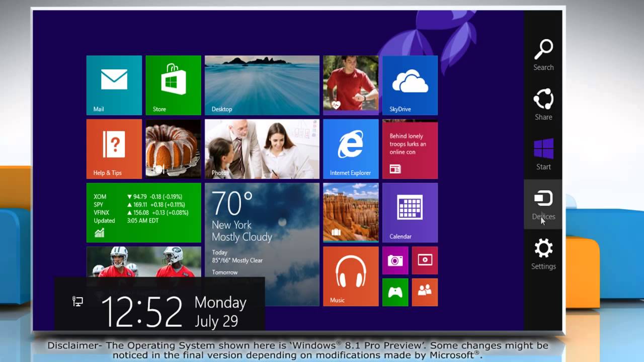Image resolution: width=644 pixels, height=362 pixels.
Task: Open the Devices charm
Action: click(543, 205)
